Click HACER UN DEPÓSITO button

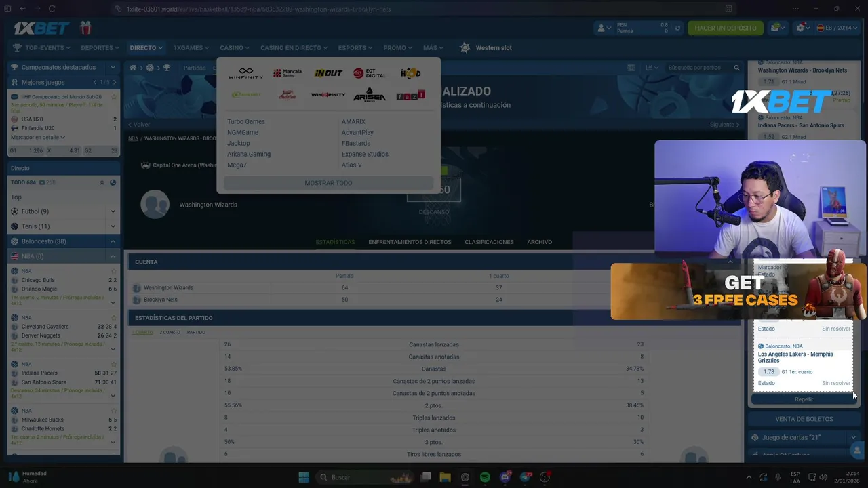(726, 28)
